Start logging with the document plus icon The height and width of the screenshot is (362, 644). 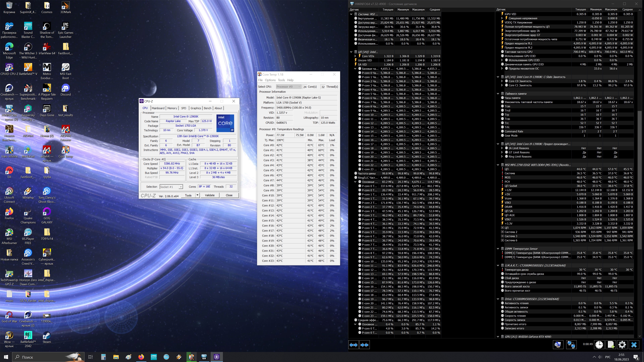[x=610, y=345]
